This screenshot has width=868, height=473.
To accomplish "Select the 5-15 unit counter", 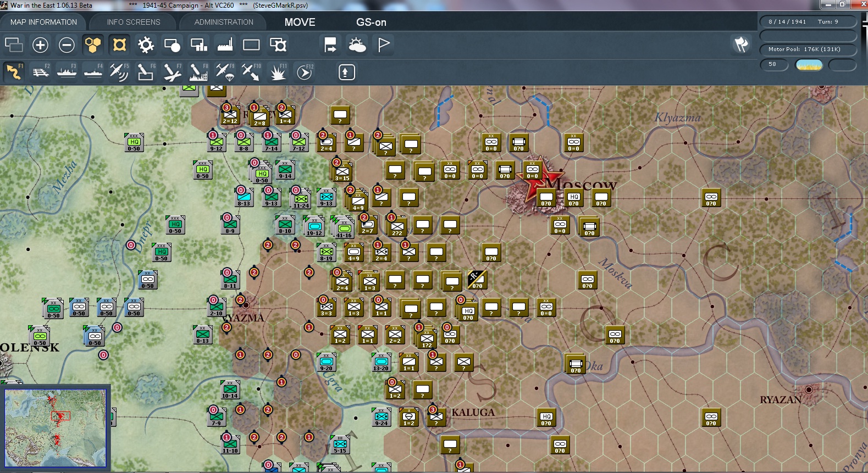I will 340,444.
